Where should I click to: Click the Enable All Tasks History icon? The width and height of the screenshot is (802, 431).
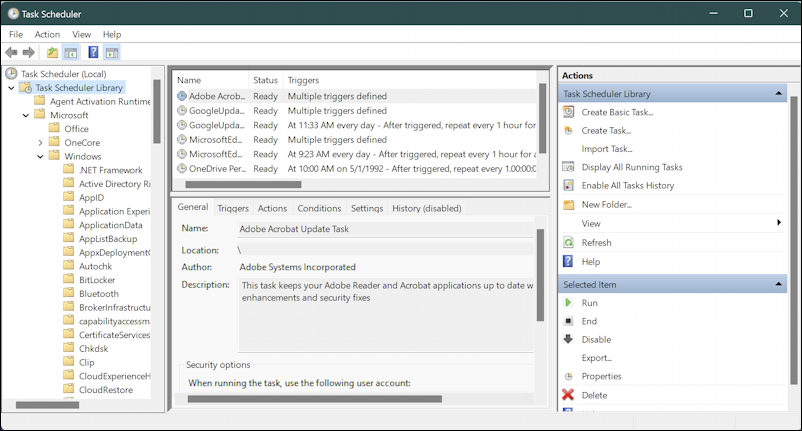(568, 186)
